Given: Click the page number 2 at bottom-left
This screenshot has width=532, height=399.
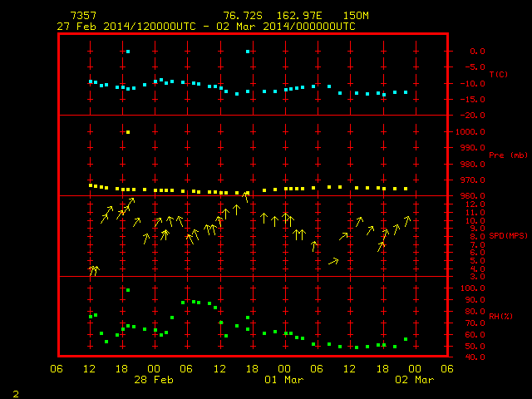Looking at the screenshot, I should [16, 394].
